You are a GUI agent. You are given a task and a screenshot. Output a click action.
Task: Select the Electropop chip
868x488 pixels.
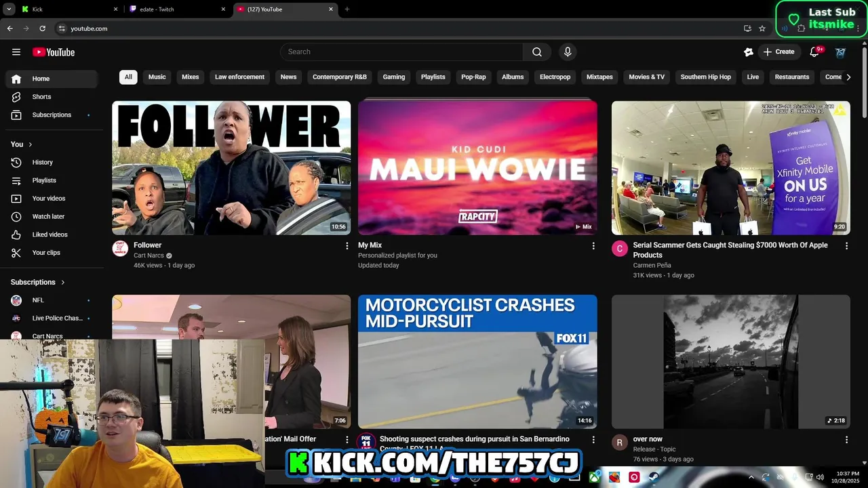tap(555, 77)
